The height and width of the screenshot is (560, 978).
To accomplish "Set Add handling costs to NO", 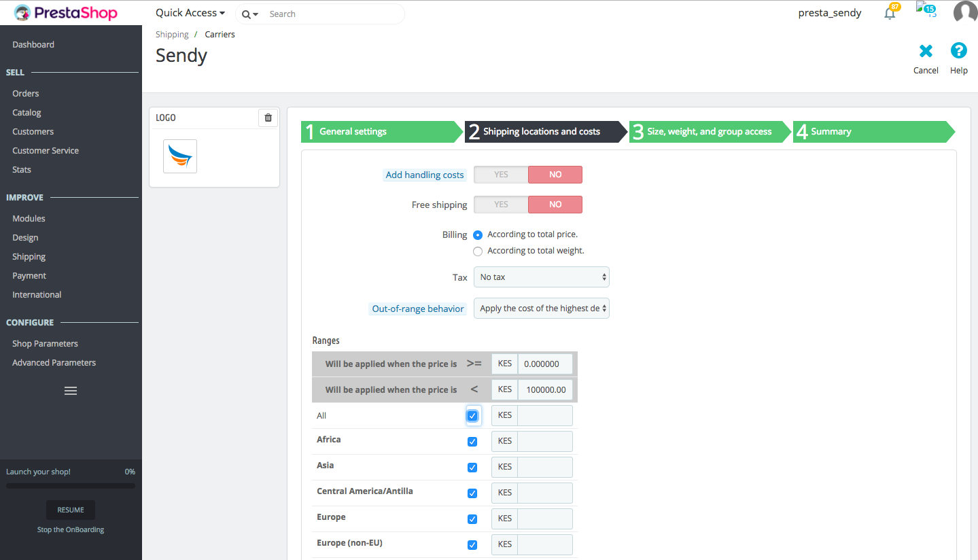I will (x=555, y=175).
